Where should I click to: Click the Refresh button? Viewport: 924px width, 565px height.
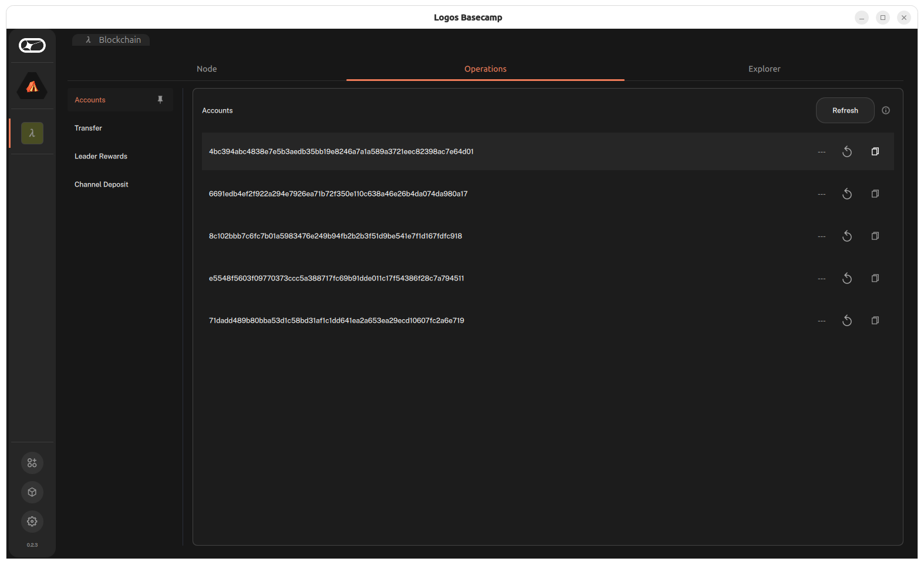click(845, 110)
